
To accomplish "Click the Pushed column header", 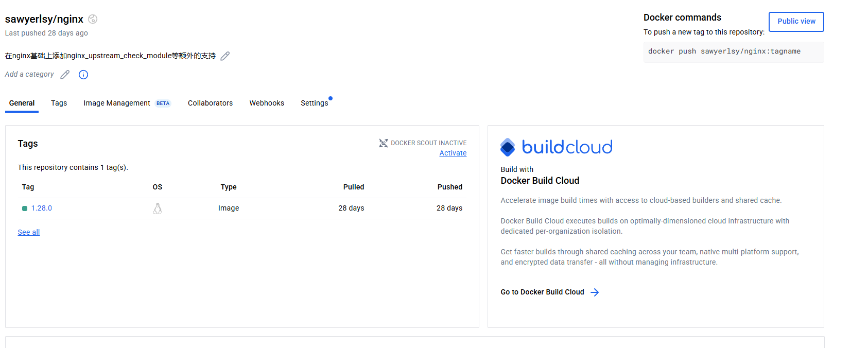I will coord(450,187).
